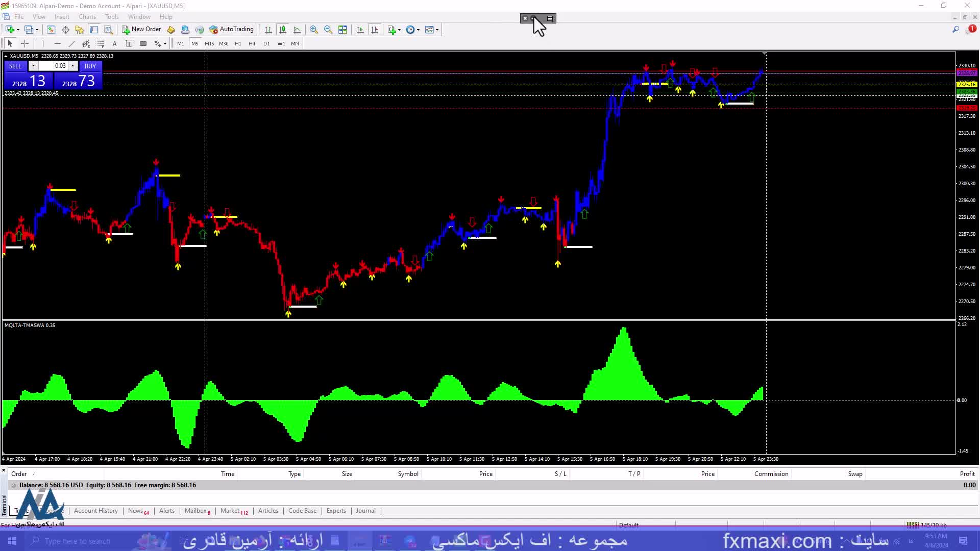Select the crosshair tool
Viewport: 980px width, 551px height.
(x=24, y=43)
